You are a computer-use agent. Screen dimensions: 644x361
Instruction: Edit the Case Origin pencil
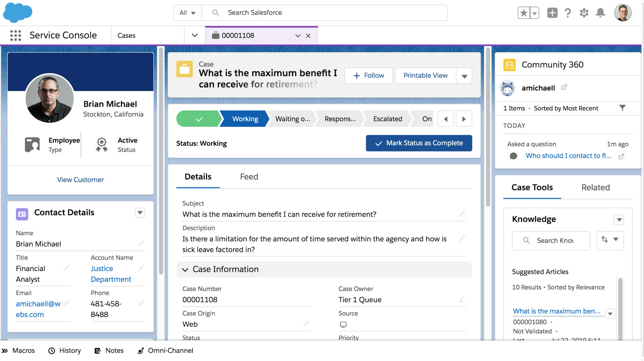[306, 324]
